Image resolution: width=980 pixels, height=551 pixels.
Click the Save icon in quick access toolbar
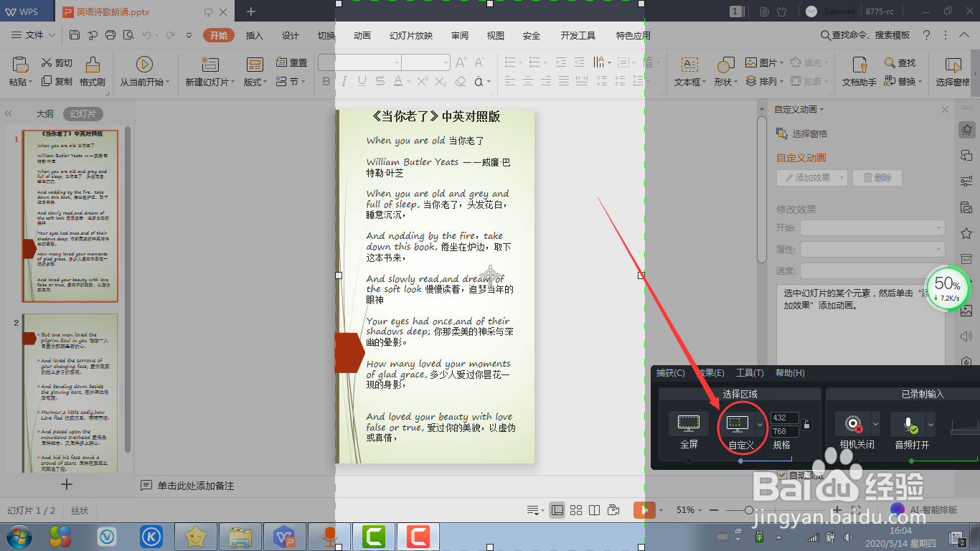[x=75, y=35]
